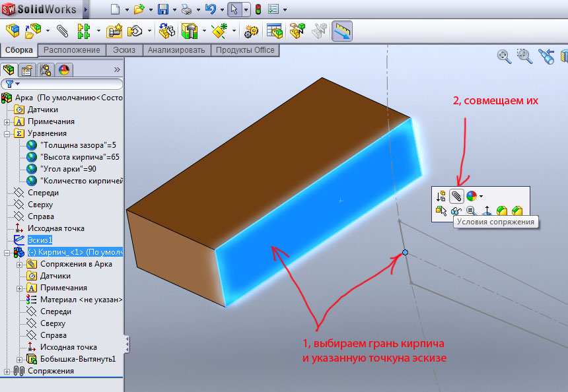Image resolution: width=568 pixels, height=392 pixels.
Task: Open the appearance color ball in popup
Action: point(471,196)
